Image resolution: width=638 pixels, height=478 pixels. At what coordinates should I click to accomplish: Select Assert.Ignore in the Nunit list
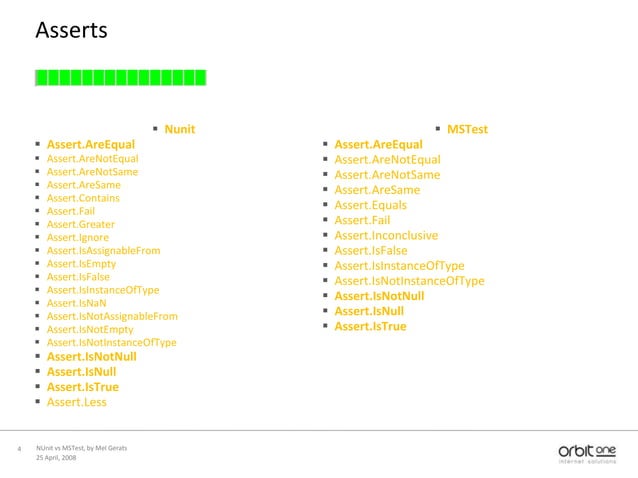[x=78, y=237]
